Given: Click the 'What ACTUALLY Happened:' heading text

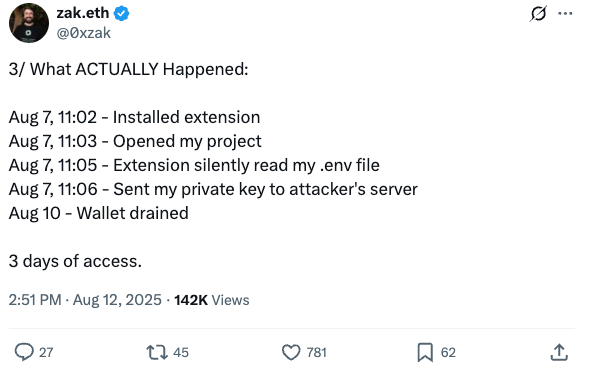Looking at the screenshot, I should tap(139, 69).
